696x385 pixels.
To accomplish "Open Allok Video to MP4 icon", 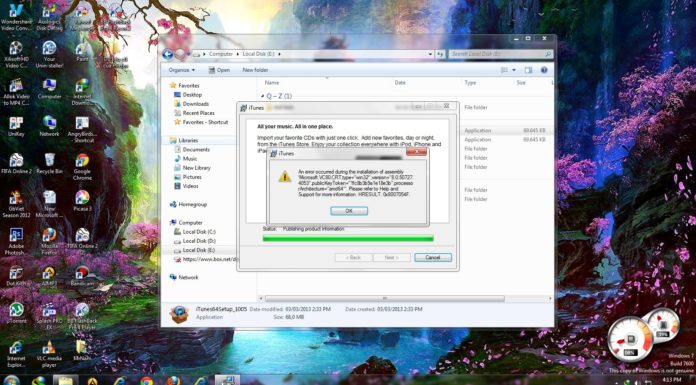I will [16, 92].
